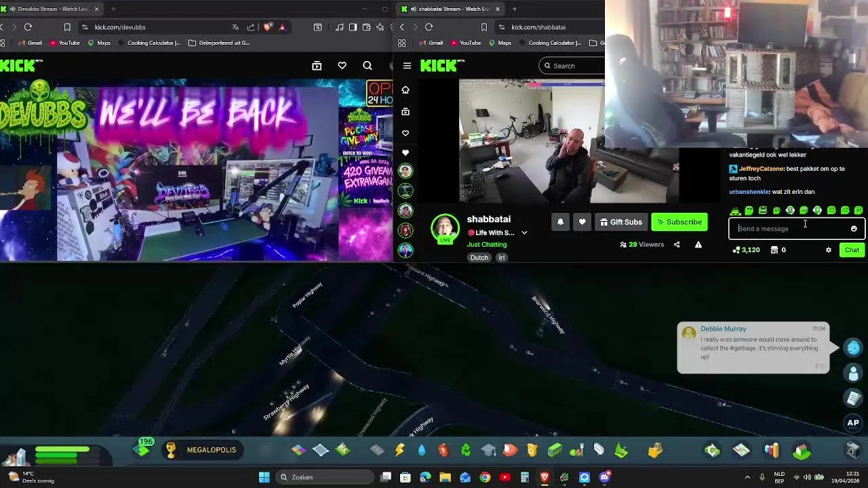Report stream via the warning triangle icon
This screenshot has width=868, height=488.
click(698, 245)
